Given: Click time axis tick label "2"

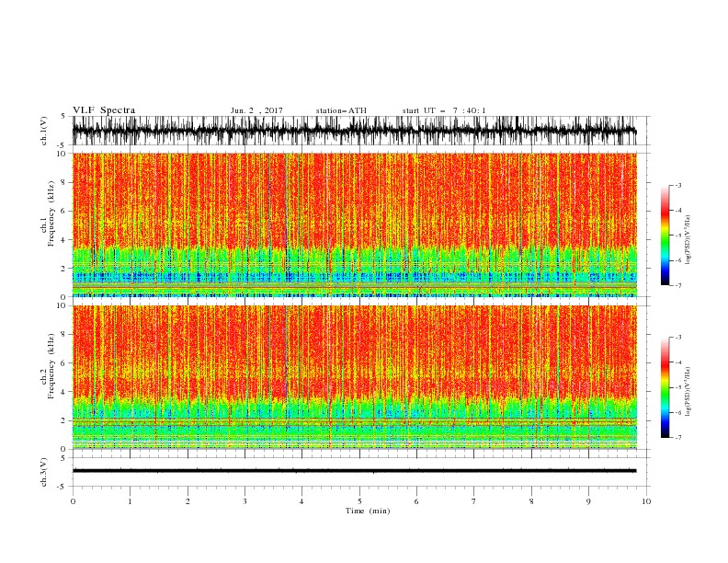Looking at the screenshot, I should point(188,501).
